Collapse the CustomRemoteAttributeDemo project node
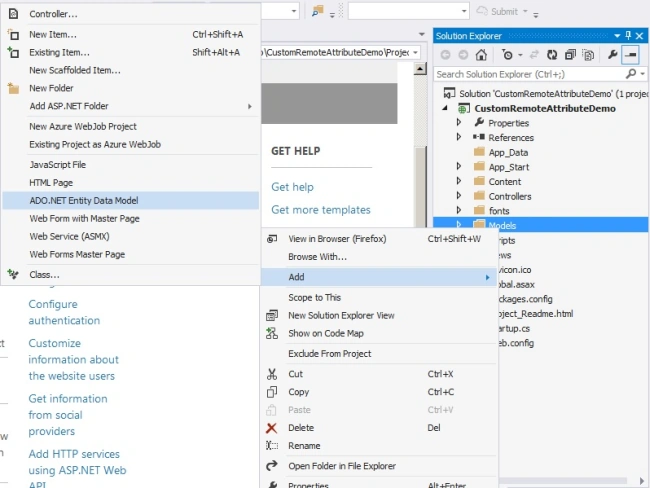The image size is (650, 488). click(x=445, y=108)
